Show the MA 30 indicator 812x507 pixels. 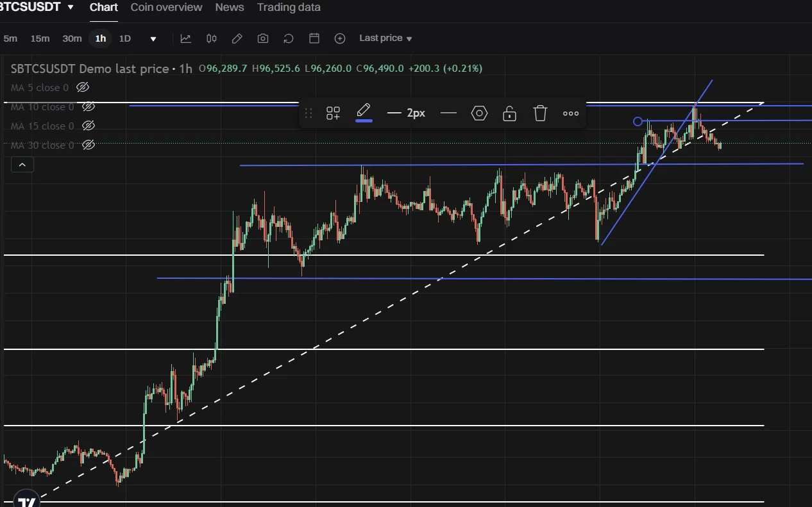coord(89,145)
